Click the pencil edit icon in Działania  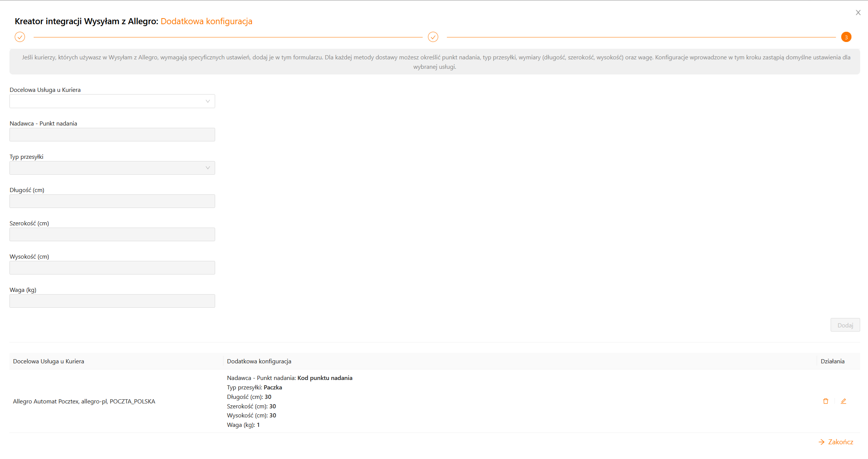[x=843, y=401]
